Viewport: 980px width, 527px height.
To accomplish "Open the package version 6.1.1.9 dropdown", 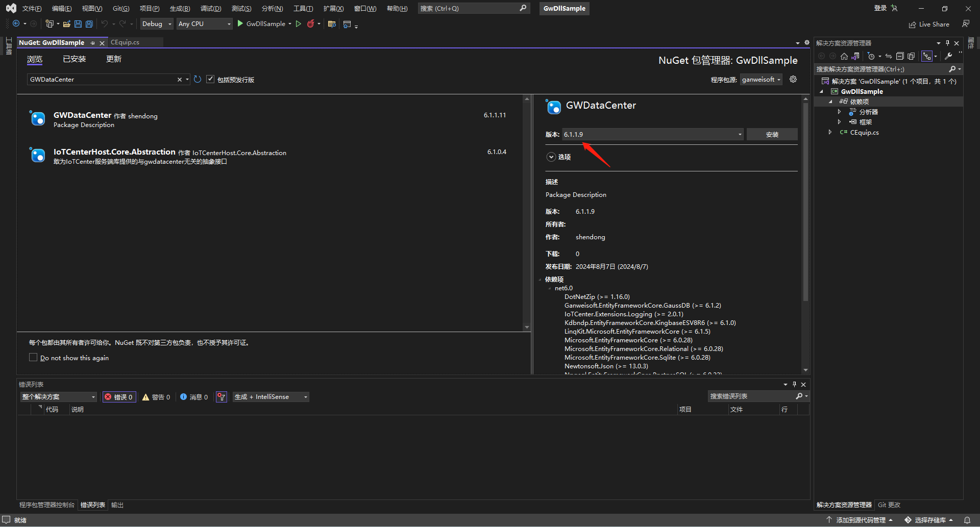I will coord(740,135).
